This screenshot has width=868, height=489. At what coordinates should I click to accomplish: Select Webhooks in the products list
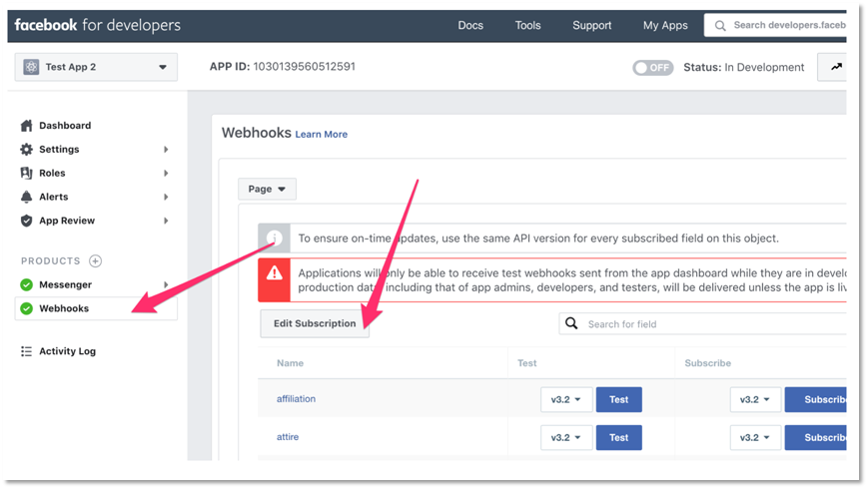96,308
